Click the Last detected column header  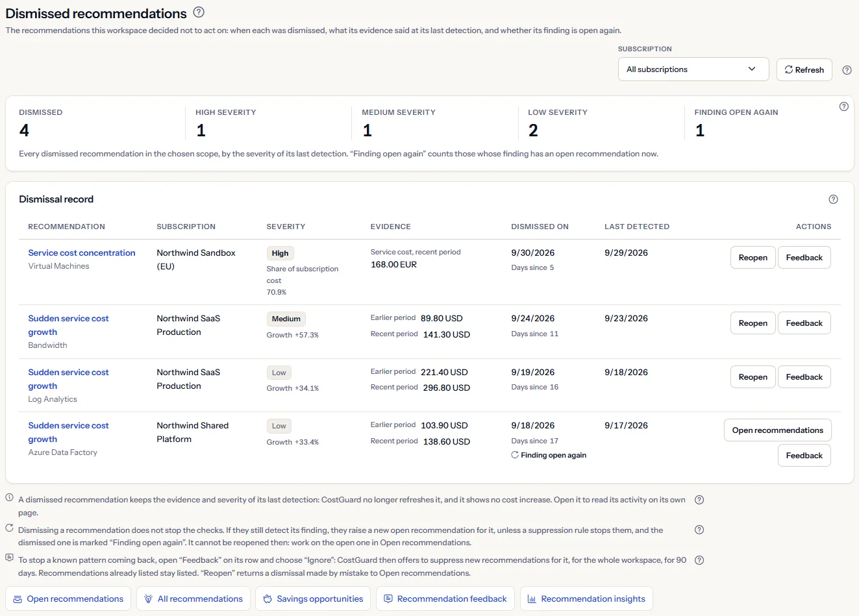click(x=637, y=227)
